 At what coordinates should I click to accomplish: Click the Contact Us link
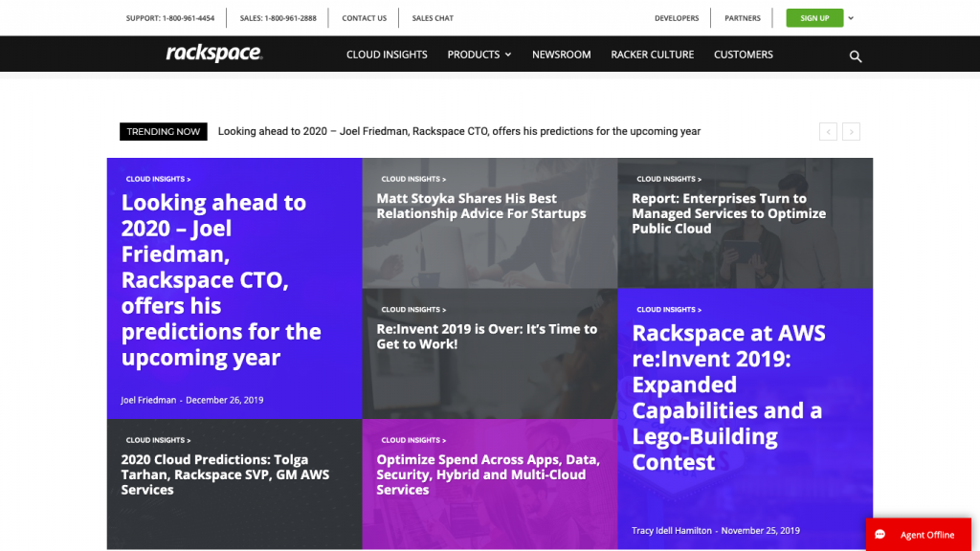click(364, 18)
